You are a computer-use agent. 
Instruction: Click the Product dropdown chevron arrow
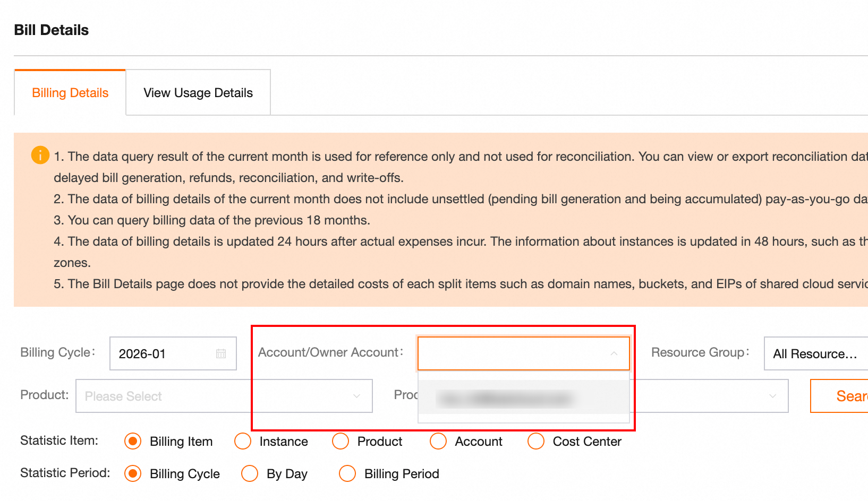356,396
